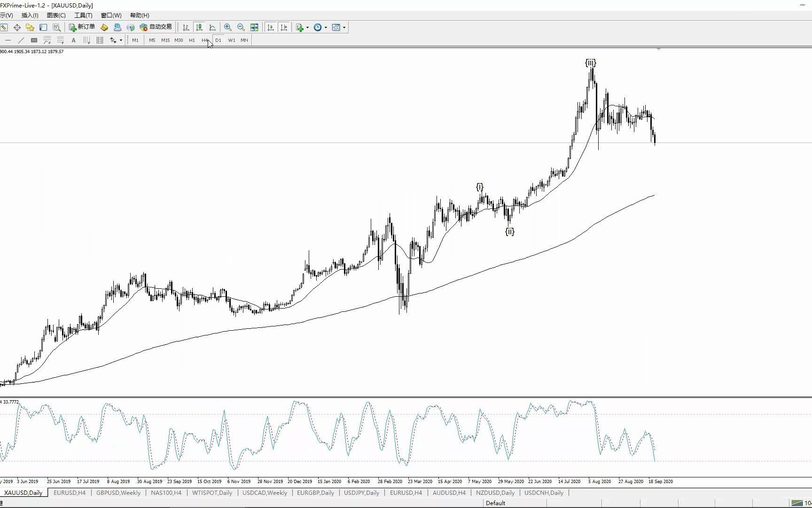
Task: Open the 插入(I) insert menu
Action: tap(30, 16)
